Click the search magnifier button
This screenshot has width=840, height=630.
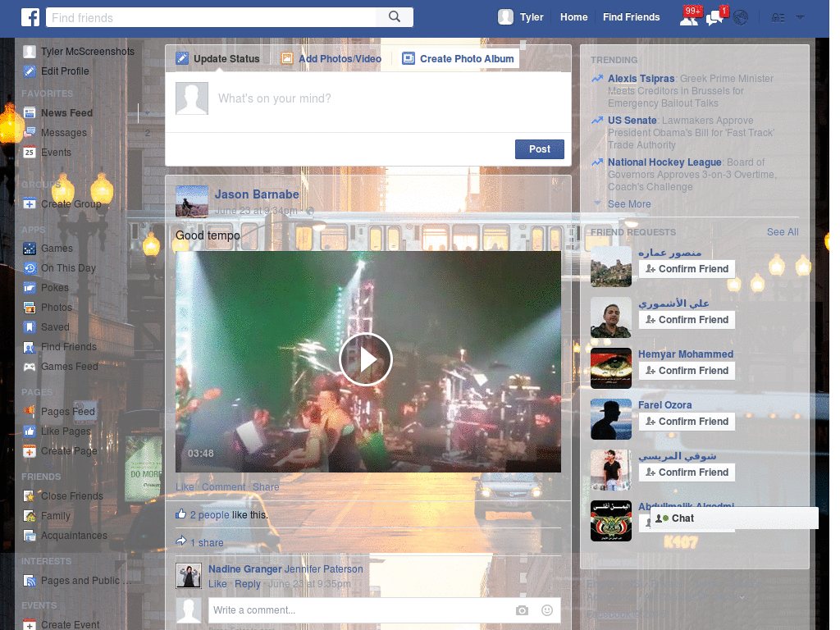395,17
